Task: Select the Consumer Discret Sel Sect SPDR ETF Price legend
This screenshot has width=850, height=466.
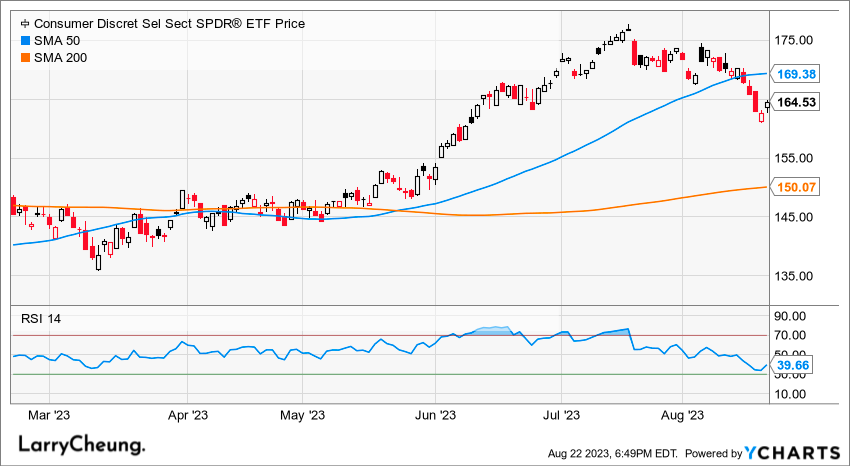Action: [169, 24]
